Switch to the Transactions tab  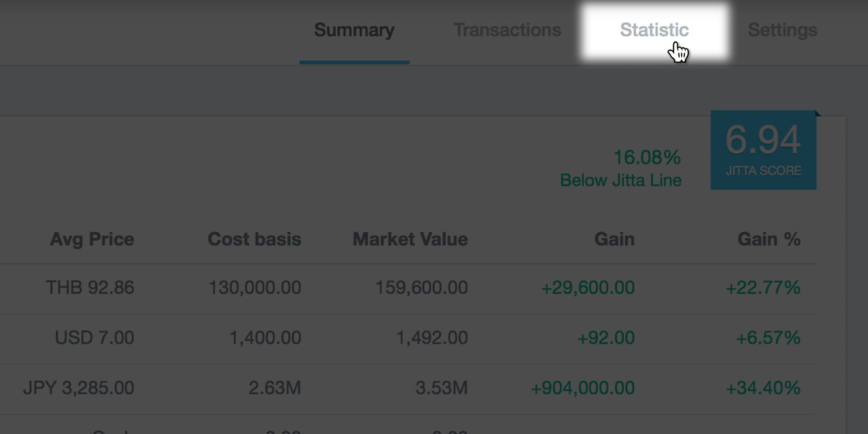coord(507,30)
